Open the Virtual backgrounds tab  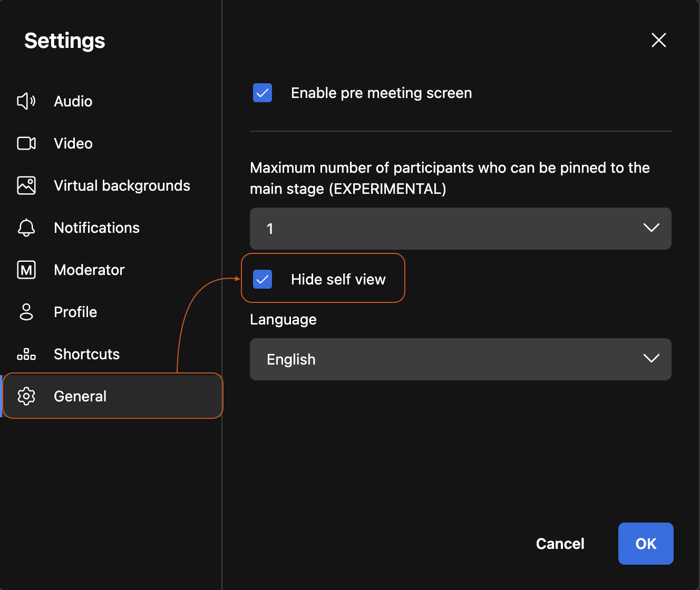click(112, 185)
